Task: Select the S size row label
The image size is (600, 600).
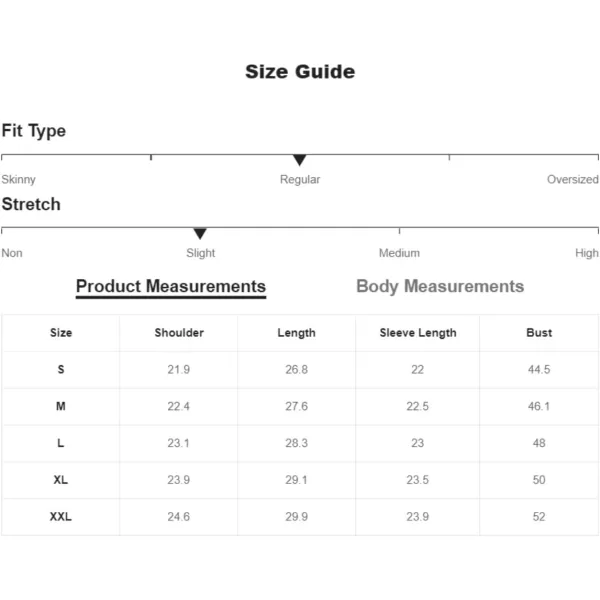Action: [60, 369]
